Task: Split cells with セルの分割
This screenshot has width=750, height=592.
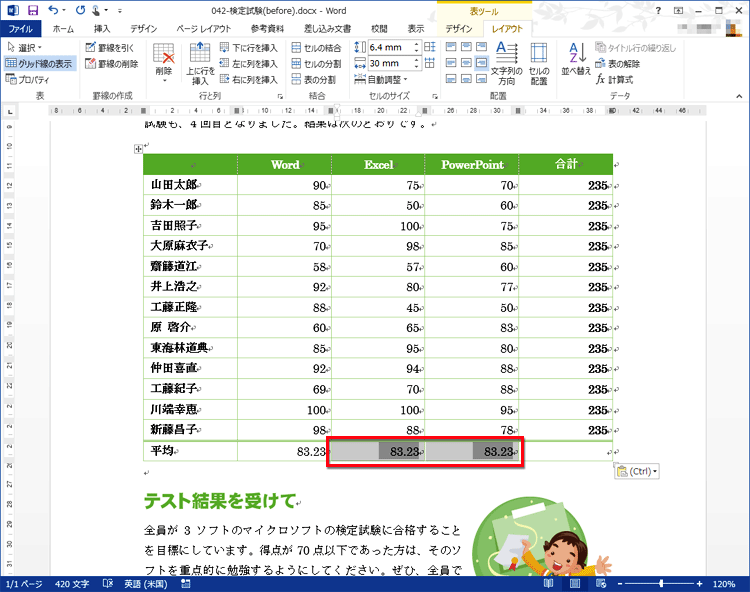Action: pos(317,64)
